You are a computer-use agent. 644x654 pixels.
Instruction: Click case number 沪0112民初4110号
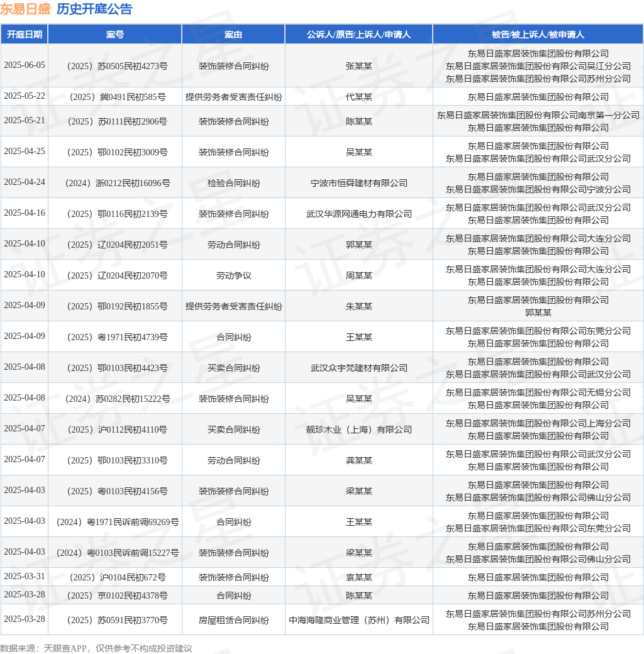tap(117, 430)
